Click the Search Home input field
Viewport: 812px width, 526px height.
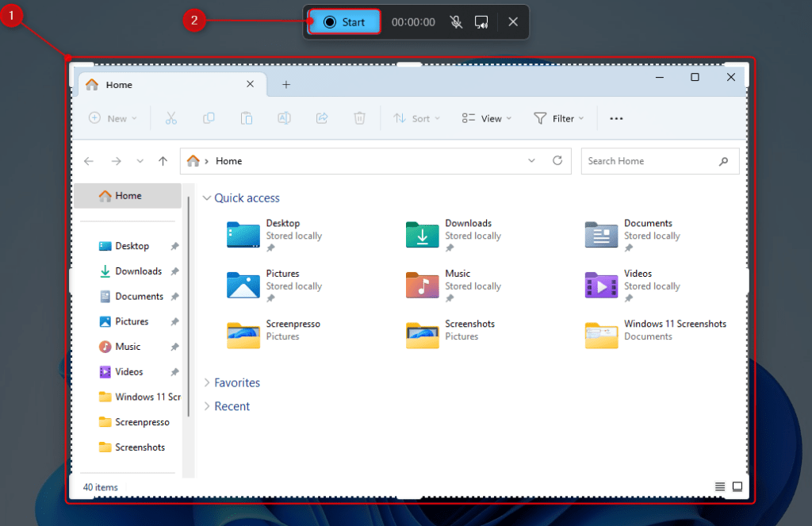tap(650, 161)
